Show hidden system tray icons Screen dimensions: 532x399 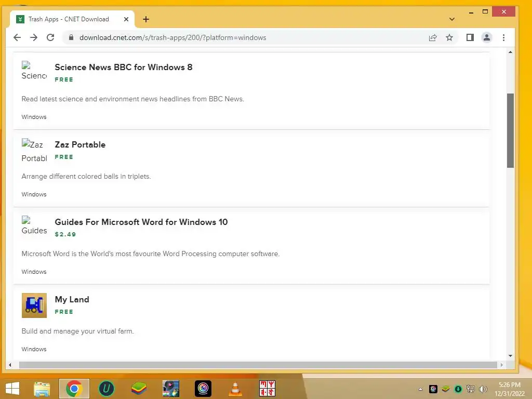(x=420, y=389)
